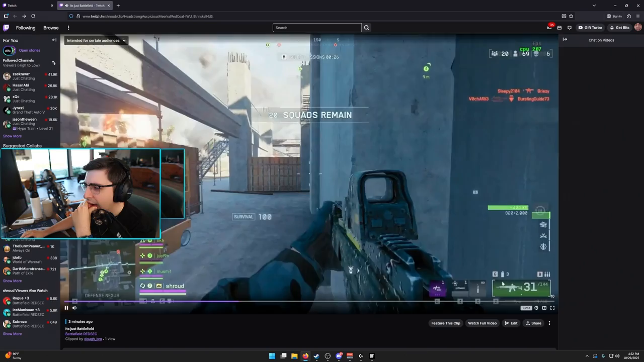
Task: Show More followed channels
Action: (12, 136)
